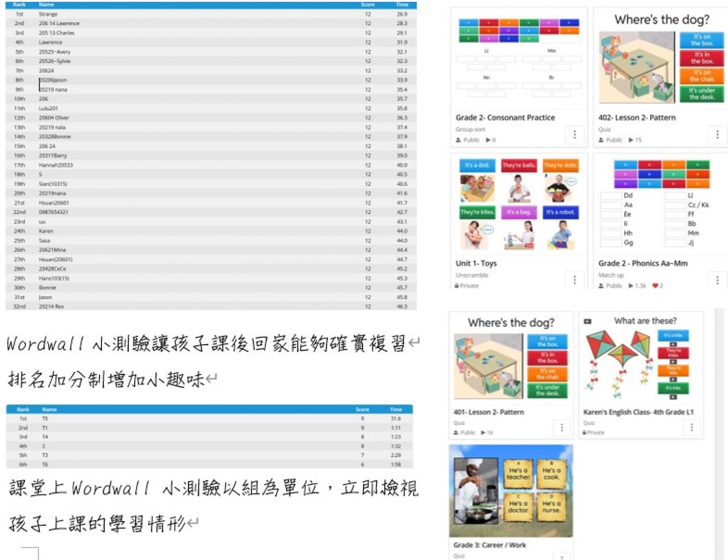Click the Score column header in lower leaderboard
This screenshot has width=728, height=560.
pyautogui.click(x=362, y=409)
